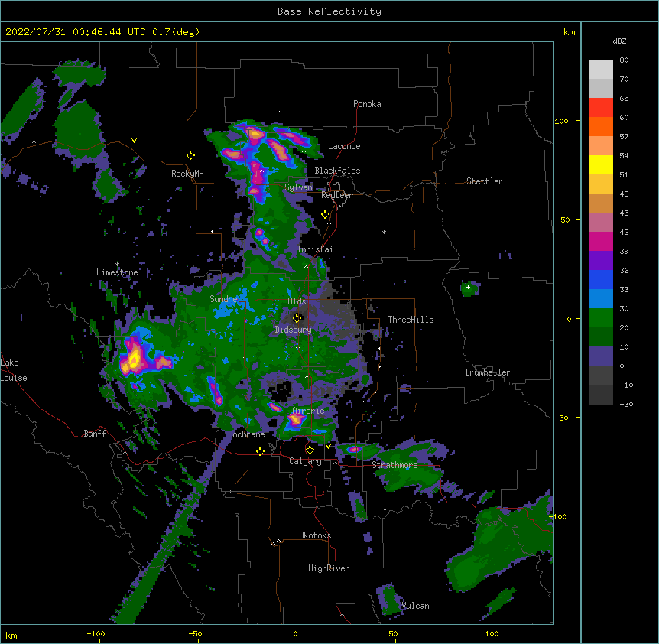659x644 pixels.
Task: Click the Strathmore town label
Action: (x=394, y=465)
